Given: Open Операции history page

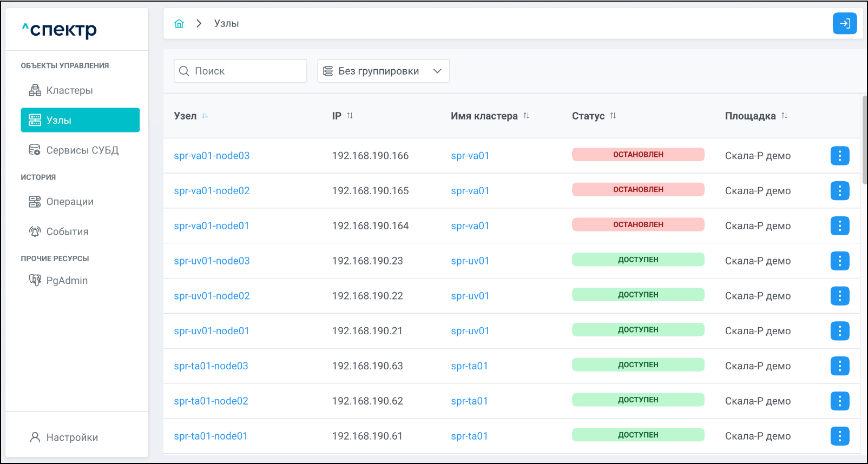Looking at the screenshot, I should tap(70, 202).
